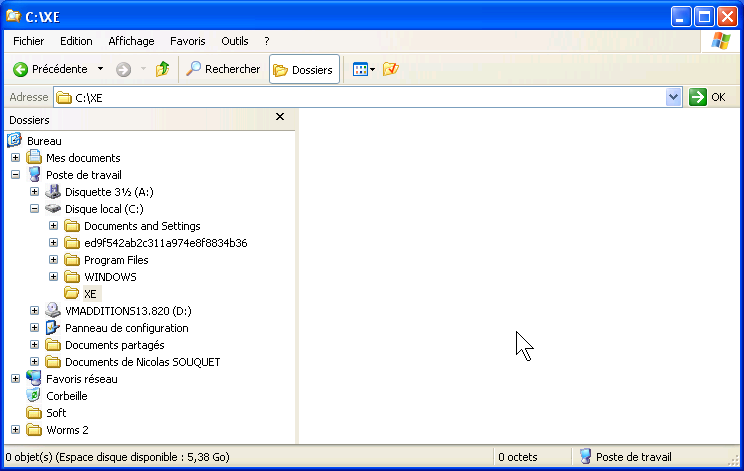Collapse the Disque local (C:) tree node
744x471 pixels.
(x=34, y=209)
